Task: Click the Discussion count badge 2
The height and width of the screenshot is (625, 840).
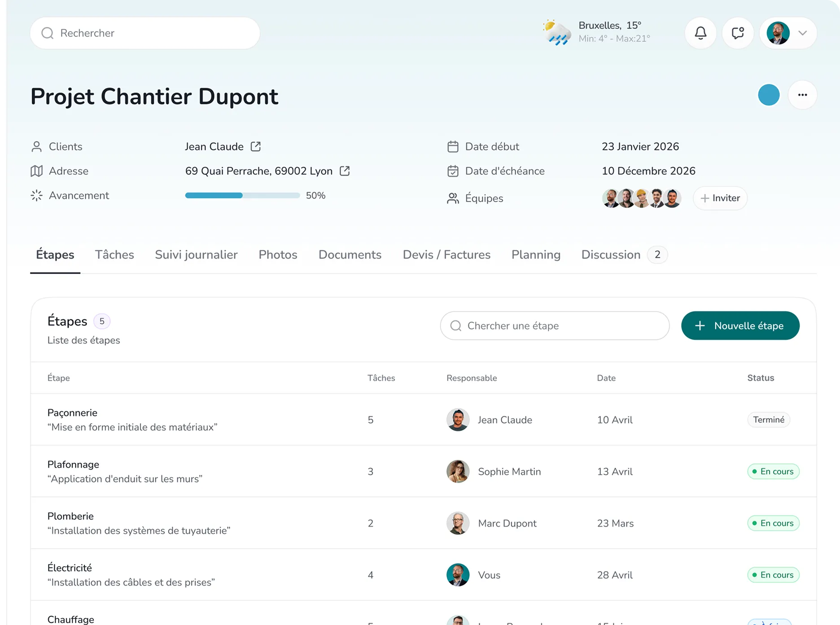Action: (657, 255)
